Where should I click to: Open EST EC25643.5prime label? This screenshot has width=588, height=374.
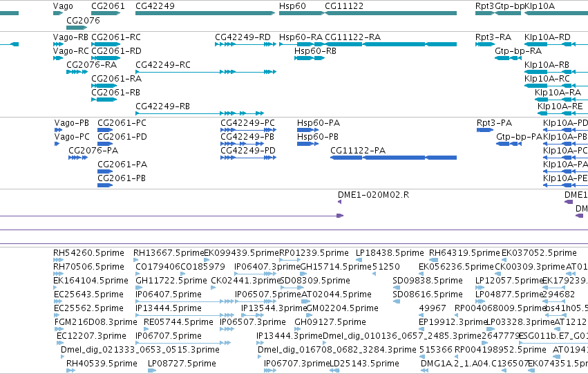89,294
